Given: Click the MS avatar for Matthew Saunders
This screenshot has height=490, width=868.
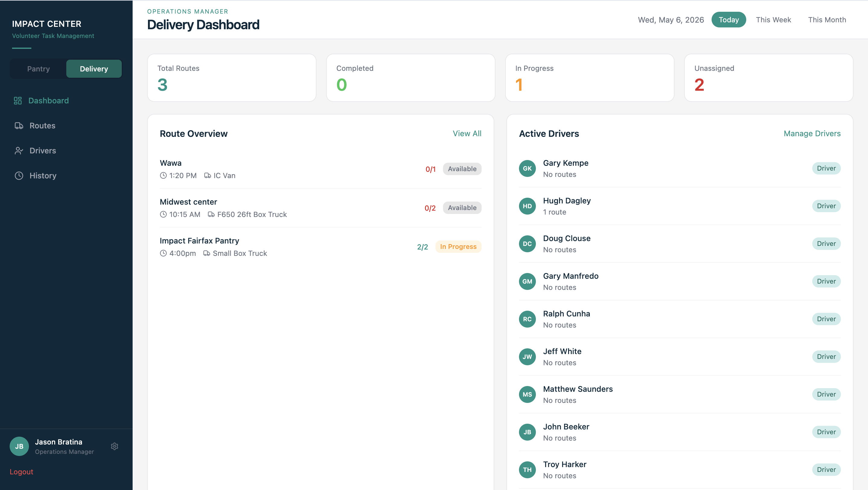Looking at the screenshot, I should coord(527,394).
